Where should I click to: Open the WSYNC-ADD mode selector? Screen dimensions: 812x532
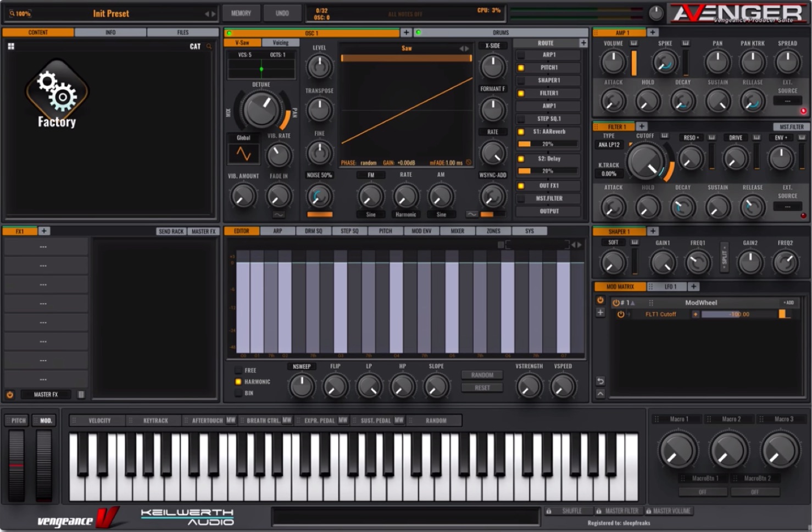click(x=492, y=175)
